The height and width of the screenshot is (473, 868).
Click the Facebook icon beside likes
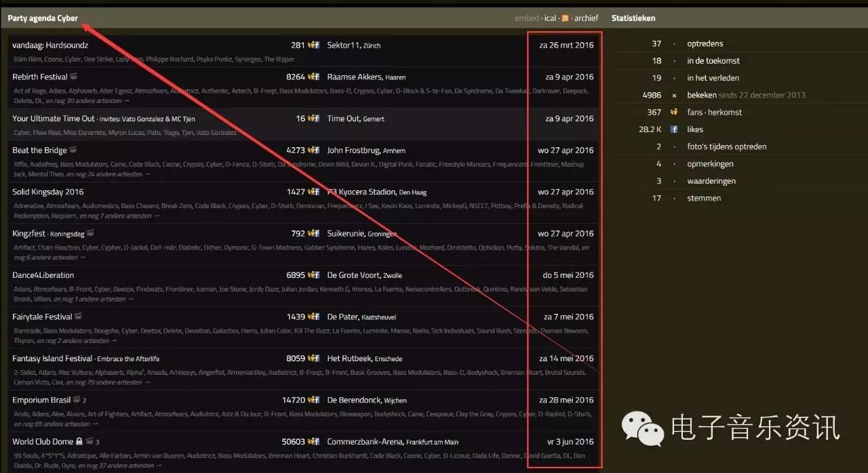click(674, 129)
